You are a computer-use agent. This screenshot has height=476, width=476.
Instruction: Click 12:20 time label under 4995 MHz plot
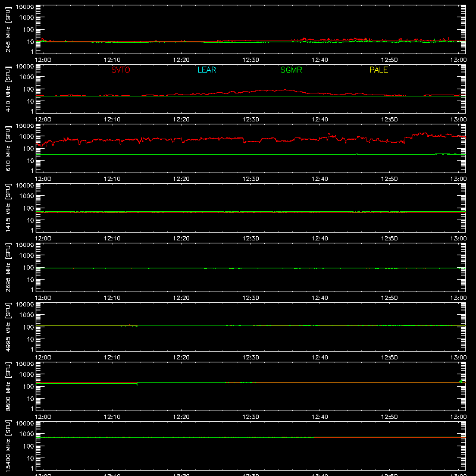pos(181,358)
